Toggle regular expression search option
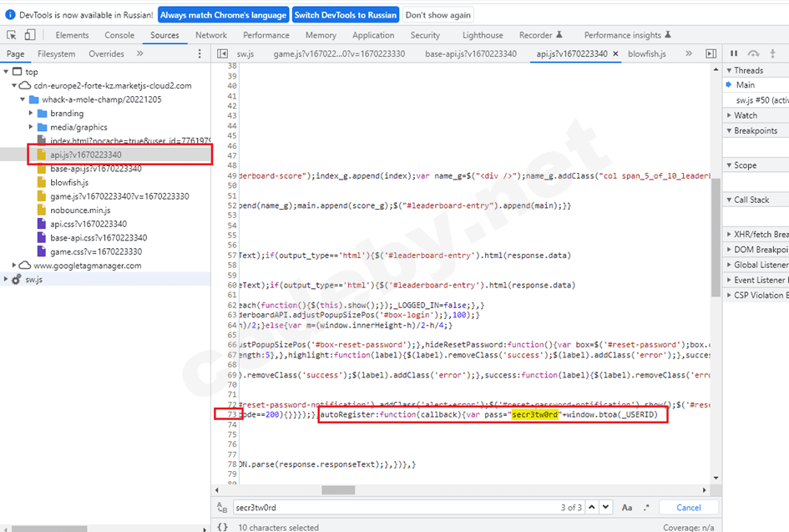 [646, 507]
